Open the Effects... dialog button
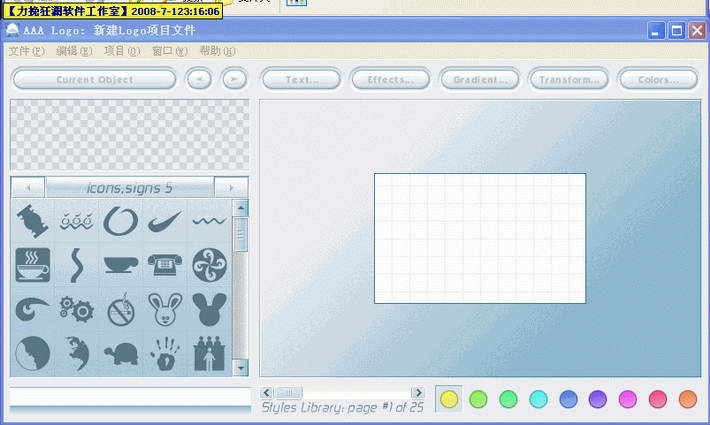This screenshot has height=425, width=710. tap(390, 80)
